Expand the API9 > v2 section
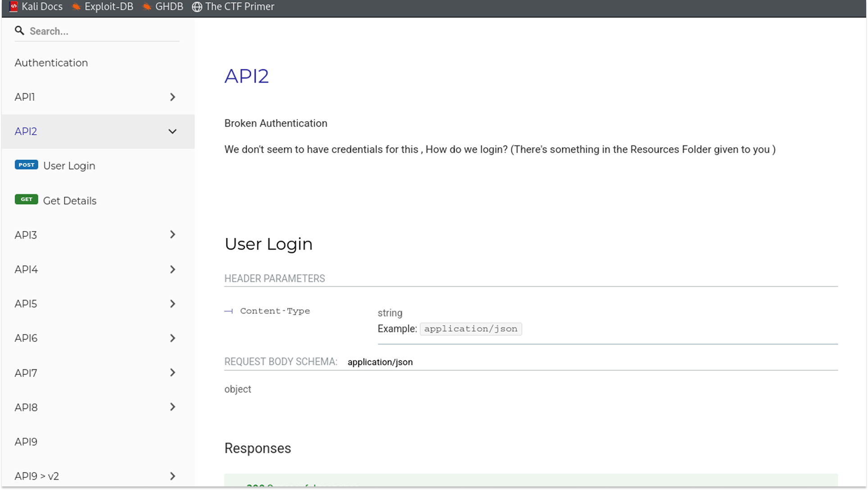The height and width of the screenshot is (490, 868). [172, 476]
